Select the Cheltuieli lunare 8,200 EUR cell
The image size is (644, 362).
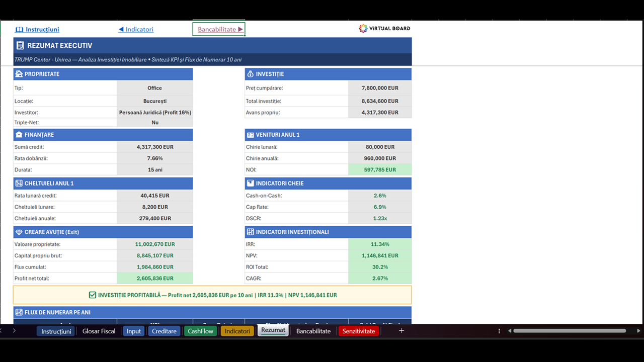(x=155, y=207)
